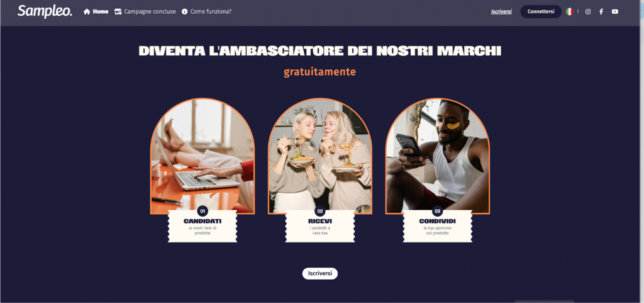
Task: Open the Instagram icon in header
Action: pos(588,11)
